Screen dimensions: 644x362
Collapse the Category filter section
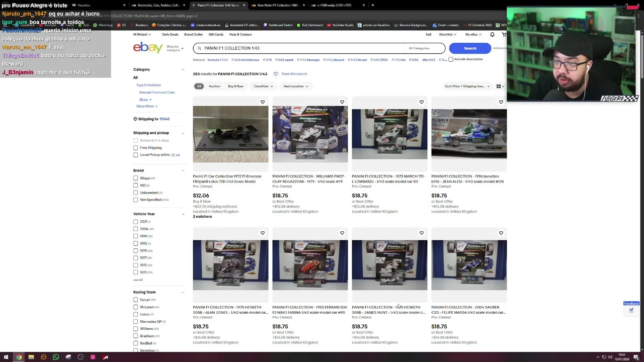click(183, 69)
